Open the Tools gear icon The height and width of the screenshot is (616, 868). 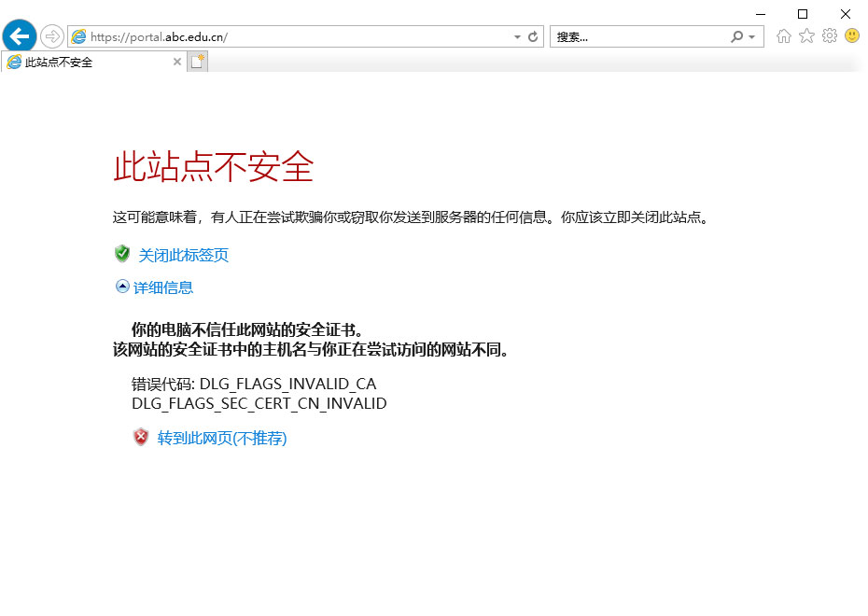pyautogui.click(x=829, y=36)
